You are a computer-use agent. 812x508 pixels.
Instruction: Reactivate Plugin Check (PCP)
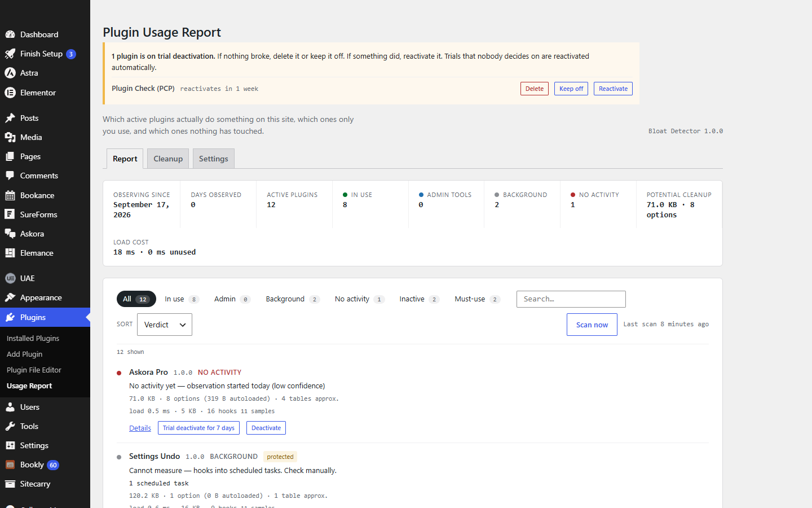(613, 89)
